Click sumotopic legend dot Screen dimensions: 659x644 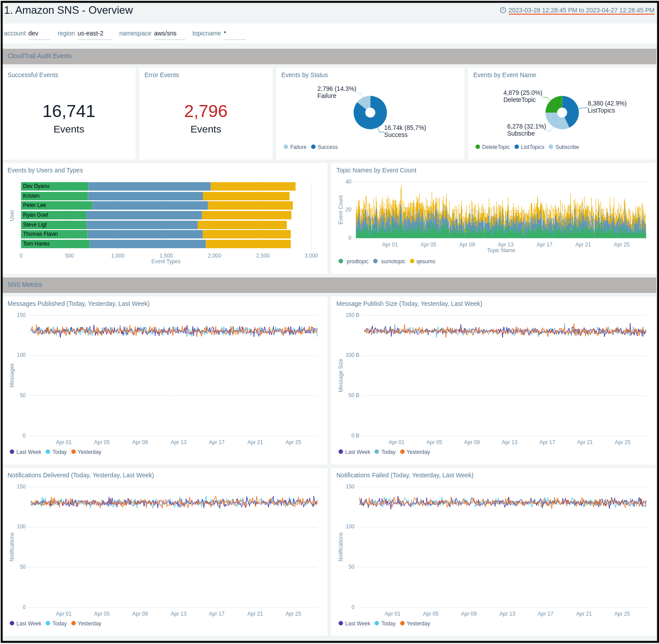[375, 262]
